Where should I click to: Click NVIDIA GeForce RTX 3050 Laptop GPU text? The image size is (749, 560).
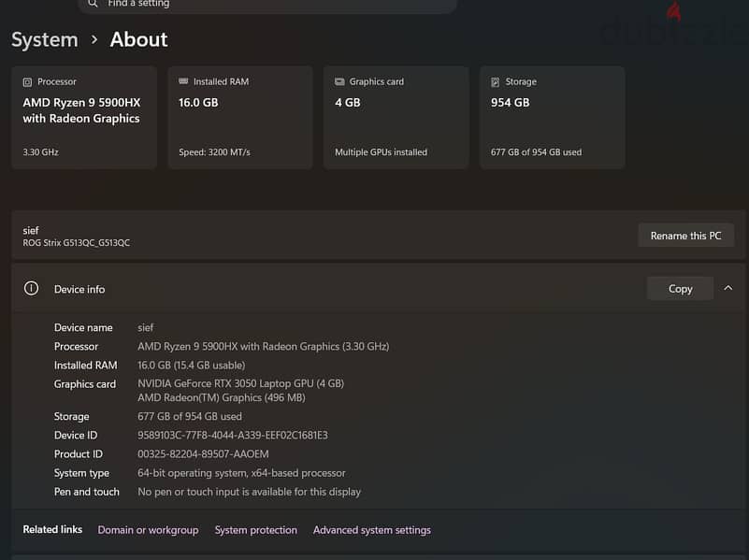[240, 383]
